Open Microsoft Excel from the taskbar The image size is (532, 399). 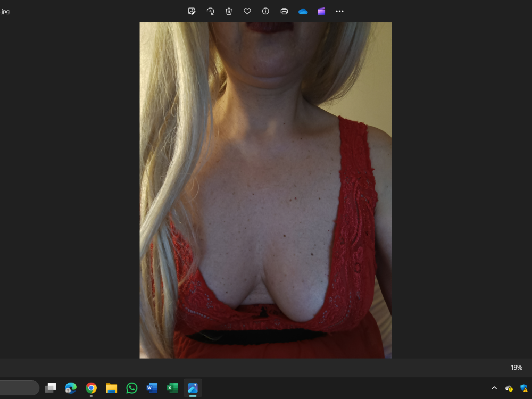pos(172,388)
